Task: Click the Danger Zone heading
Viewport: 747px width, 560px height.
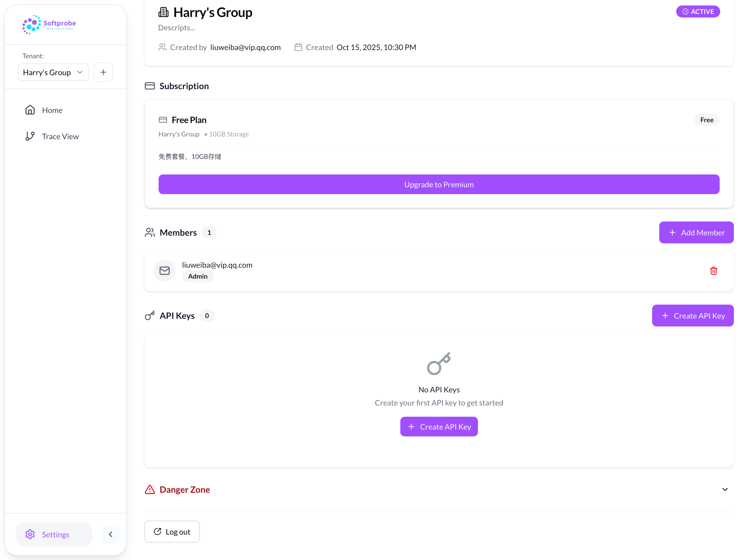Action: tap(185, 489)
